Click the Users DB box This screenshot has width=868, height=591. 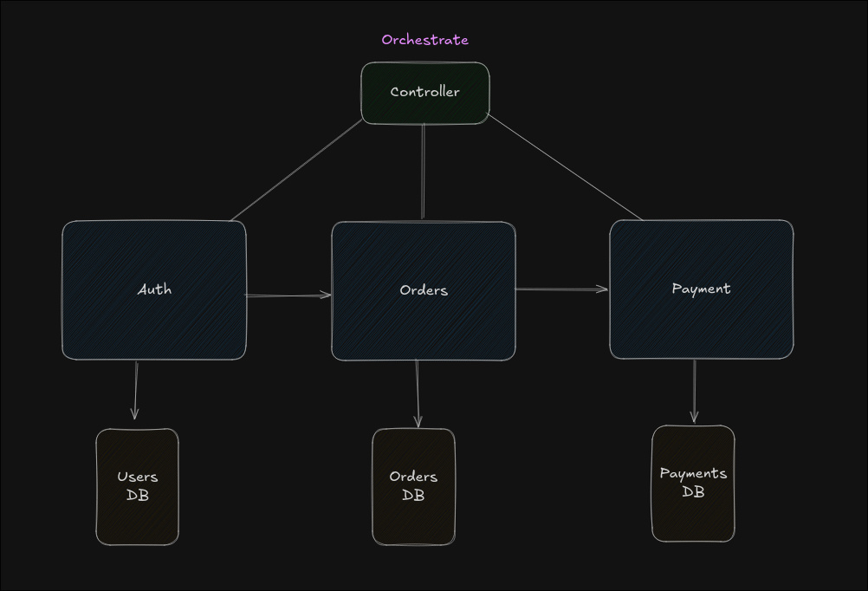pos(137,486)
